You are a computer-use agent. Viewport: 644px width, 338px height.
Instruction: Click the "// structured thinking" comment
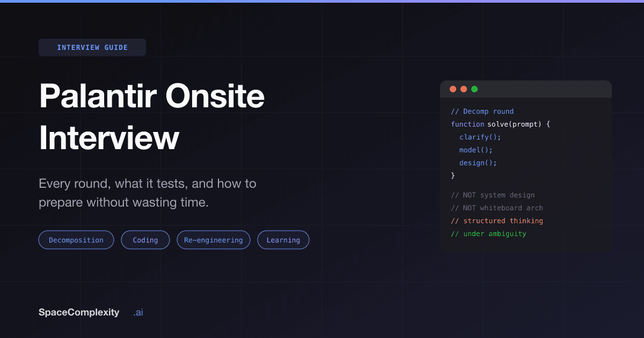(497, 221)
